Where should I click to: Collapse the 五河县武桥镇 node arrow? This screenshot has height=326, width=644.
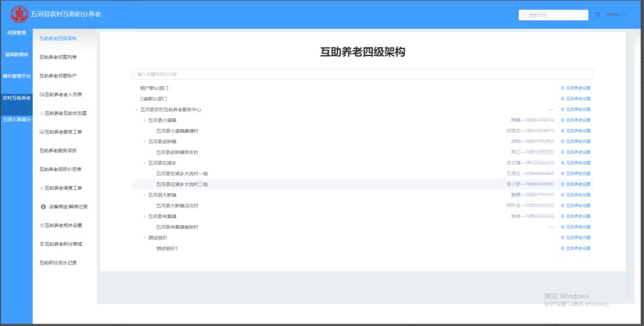click(x=144, y=142)
